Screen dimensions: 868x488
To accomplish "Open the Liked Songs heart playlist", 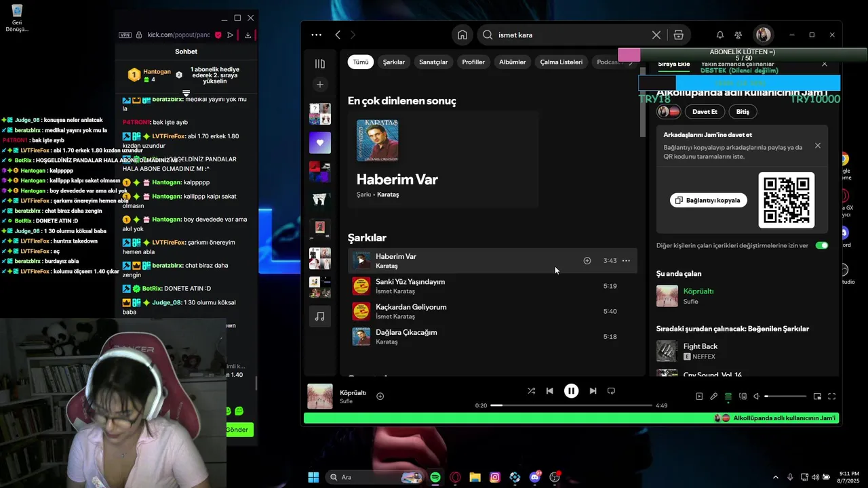I will 320,143.
